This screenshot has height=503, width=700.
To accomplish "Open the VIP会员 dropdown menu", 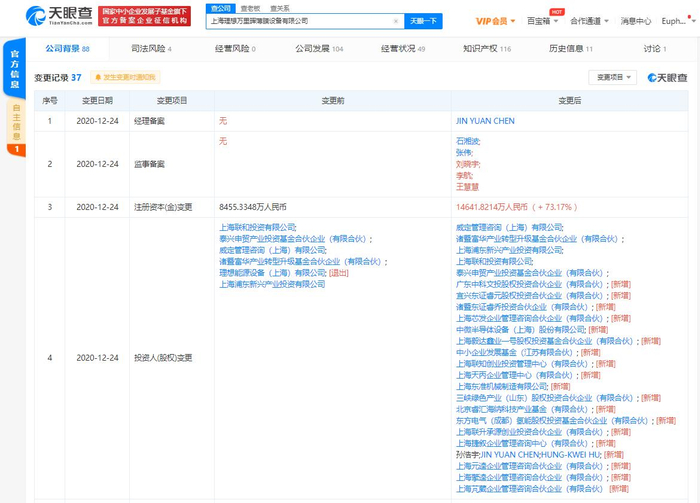I will coord(495,21).
